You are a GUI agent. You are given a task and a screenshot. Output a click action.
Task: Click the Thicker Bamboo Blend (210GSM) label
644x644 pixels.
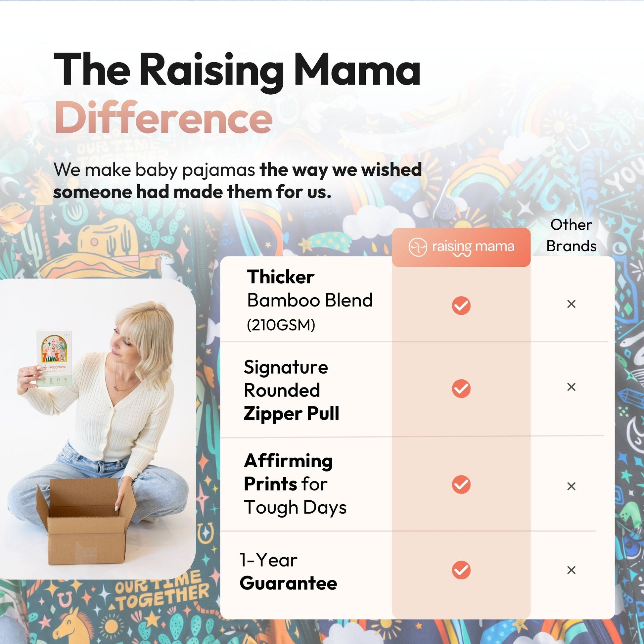point(310,300)
